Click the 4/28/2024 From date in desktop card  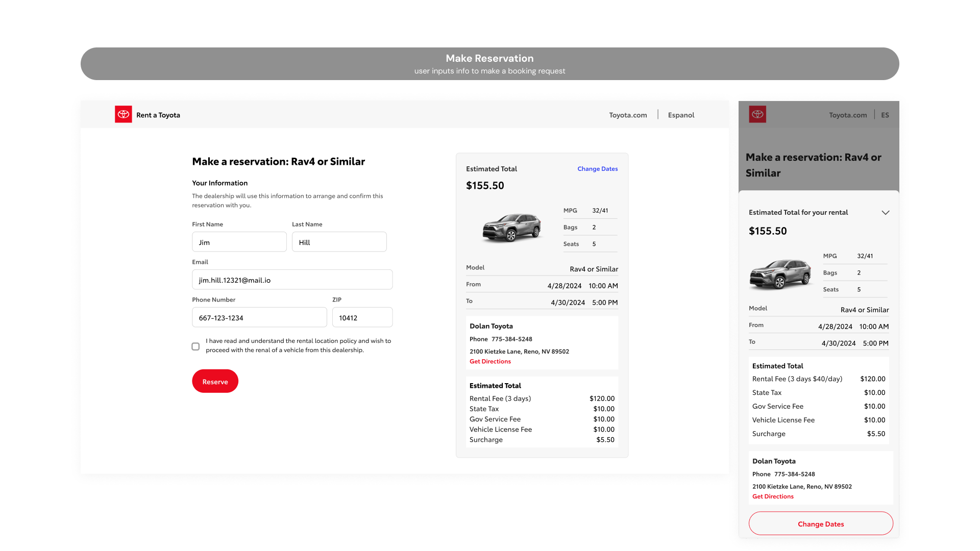[565, 286]
